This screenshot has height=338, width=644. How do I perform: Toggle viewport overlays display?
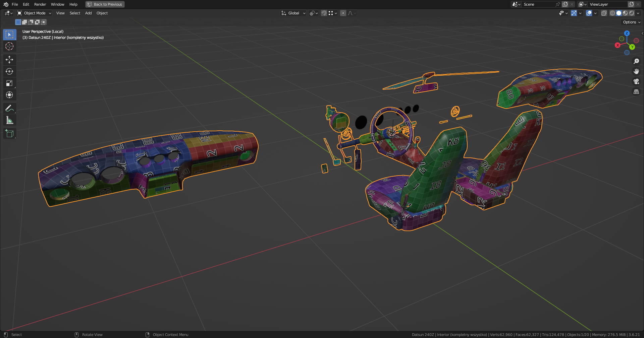589,13
